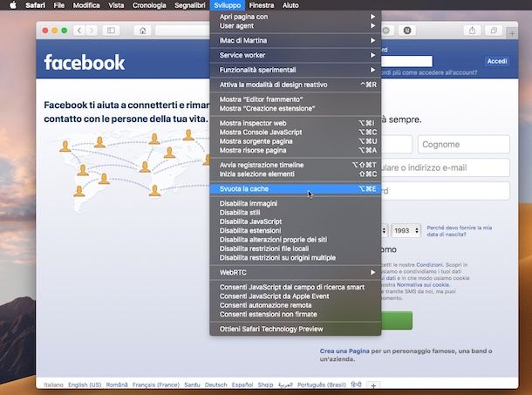Toggle the Safari sidebar button
Viewport: 532px width, 395px height.
[111, 31]
